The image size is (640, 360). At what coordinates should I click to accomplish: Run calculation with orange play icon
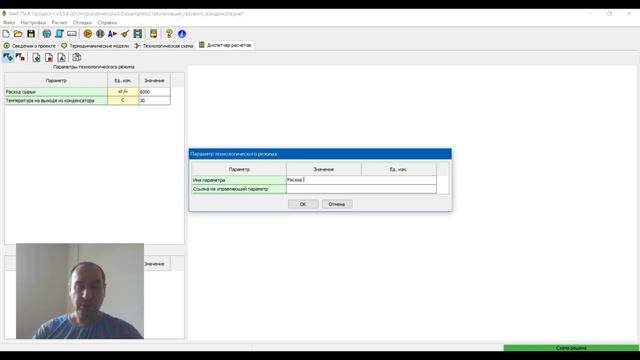coord(87,34)
